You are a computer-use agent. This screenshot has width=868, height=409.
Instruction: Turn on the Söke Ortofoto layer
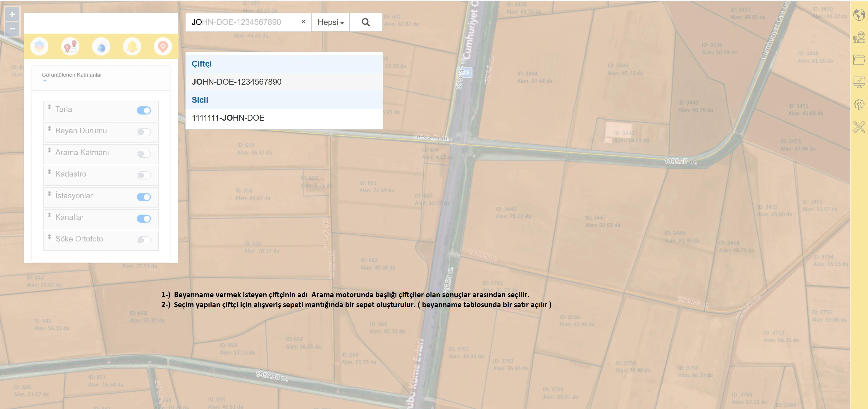(x=144, y=240)
